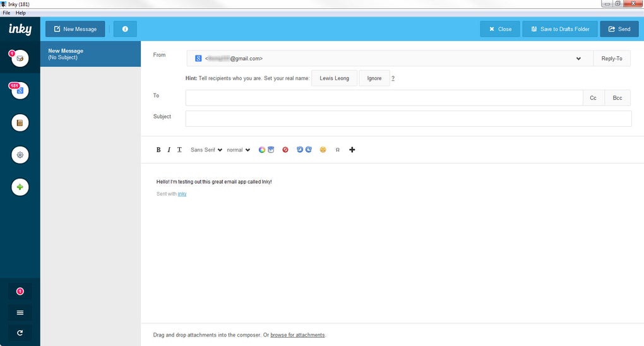The height and width of the screenshot is (346, 644).
Task: Open the unified inbox icon in sidebar
Action: click(20, 58)
